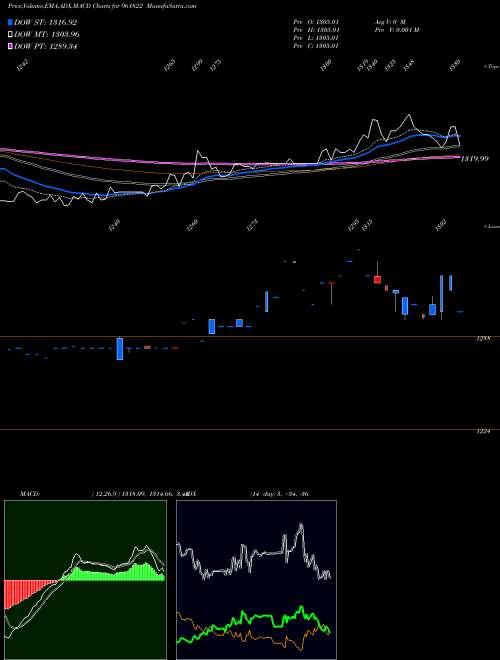Click the '<Tops' marker at the right edge
This screenshot has width=500, height=660.
point(491,67)
